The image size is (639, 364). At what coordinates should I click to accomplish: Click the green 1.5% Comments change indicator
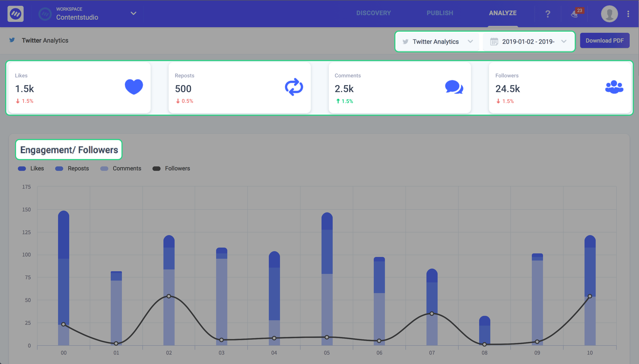pos(344,101)
